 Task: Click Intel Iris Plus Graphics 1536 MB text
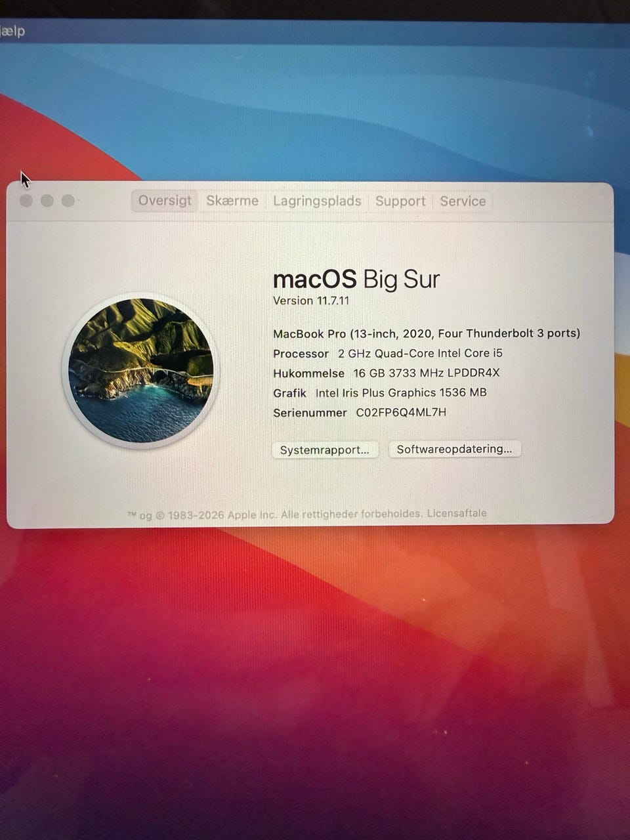click(x=401, y=392)
